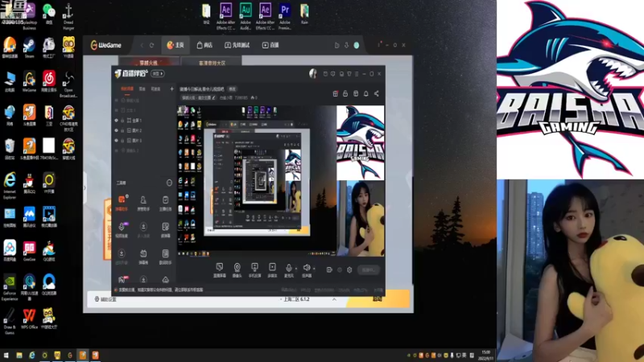Open the Dread Hunger desktop shortcut
The width and height of the screenshot is (644, 362).
pyautogui.click(x=68, y=16)
